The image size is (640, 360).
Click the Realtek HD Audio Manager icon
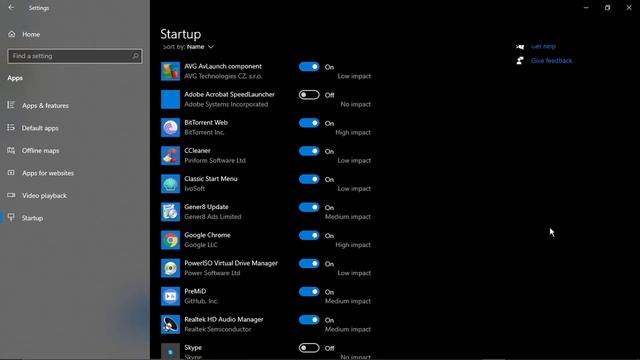[x=170, y=324]
